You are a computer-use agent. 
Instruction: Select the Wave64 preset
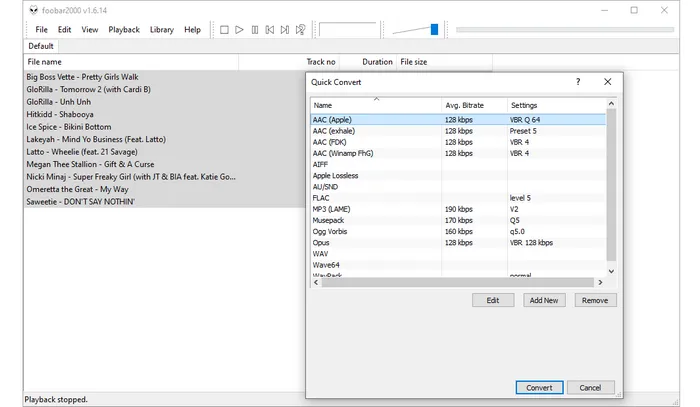(x=458, y=265)
